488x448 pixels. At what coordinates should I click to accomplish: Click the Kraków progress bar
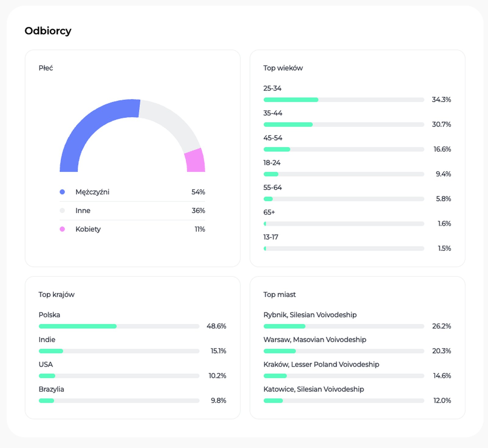(344, 376)
